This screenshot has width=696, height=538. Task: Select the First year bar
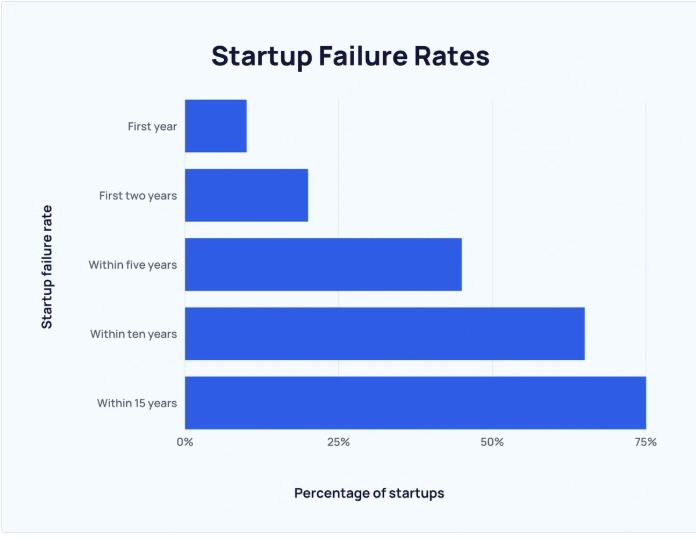[216, 126]
